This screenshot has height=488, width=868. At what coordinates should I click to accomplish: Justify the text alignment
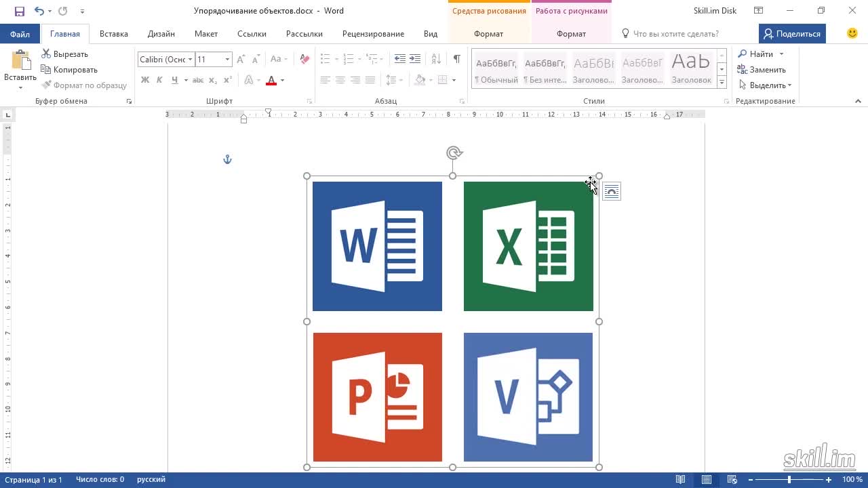[370, 80]
